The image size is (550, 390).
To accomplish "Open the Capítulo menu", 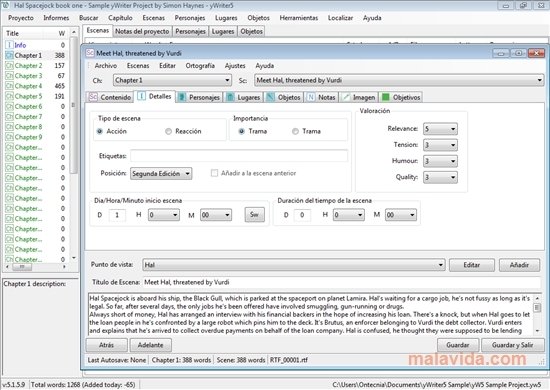I will (x=120, y=18).
